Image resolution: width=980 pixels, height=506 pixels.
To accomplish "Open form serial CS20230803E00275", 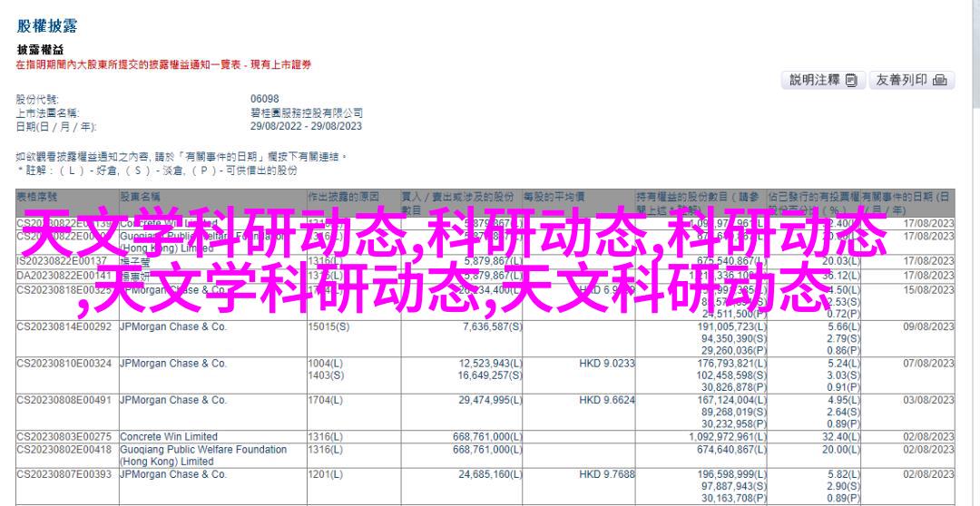I will tap(64, 437).
